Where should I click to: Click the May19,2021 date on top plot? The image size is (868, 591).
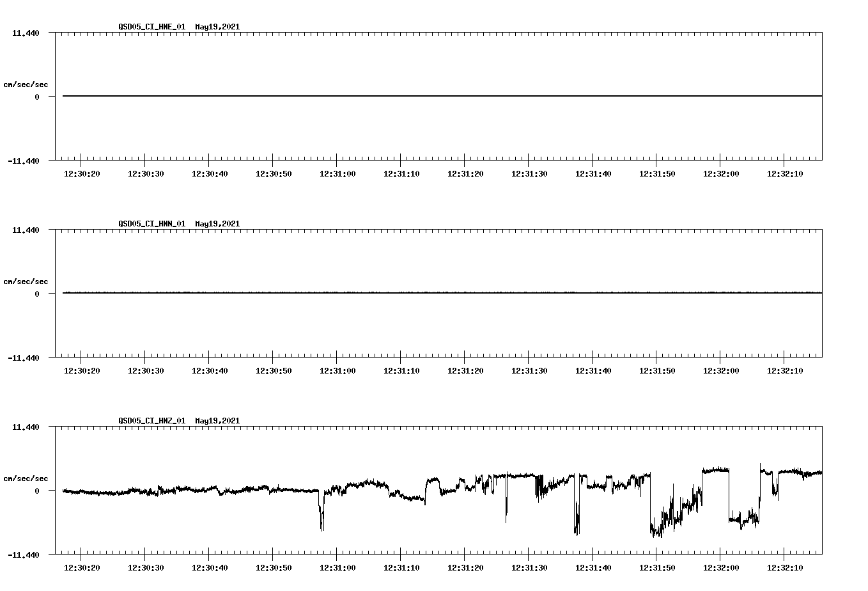coord(217,27)
